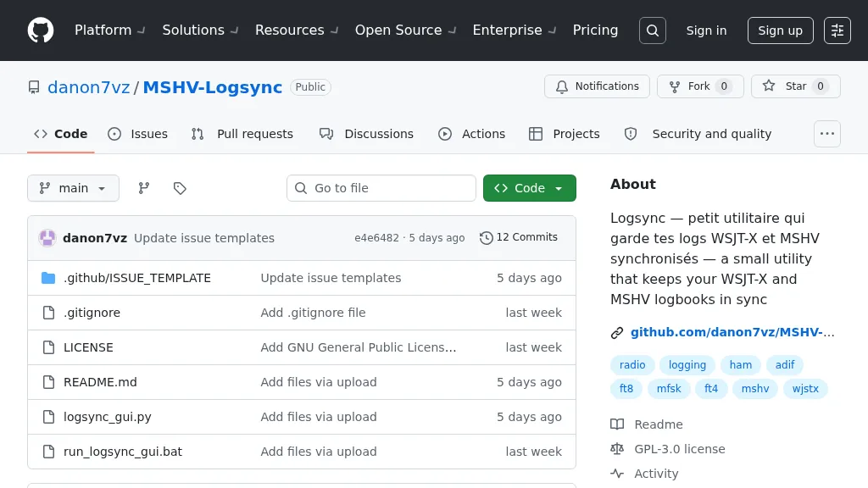Click the ft8 topic tag

pyautogui.click(x=626, y=389)
